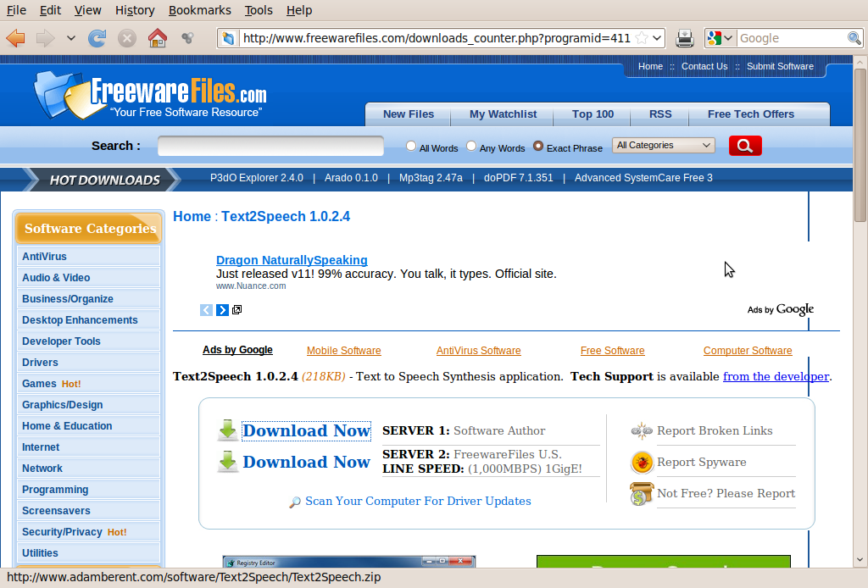The image size is (868, 588).
Task: Open the Security/Privacy category
Action: coord(88,532)
